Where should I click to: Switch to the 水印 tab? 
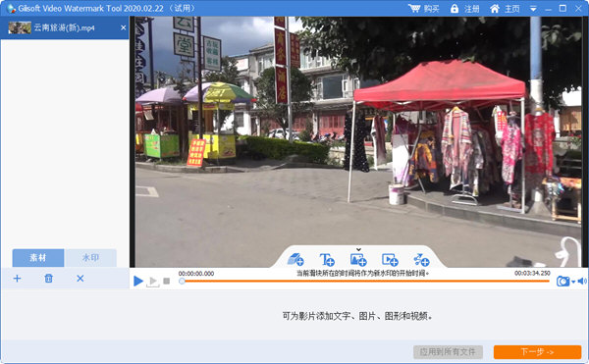[x=90, y=258]
